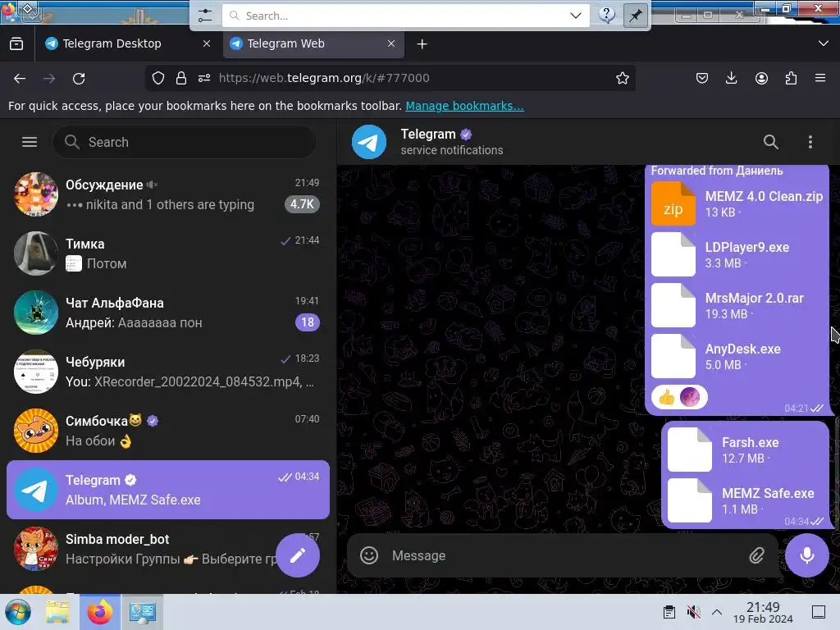Switch to the Telegram Desktop tab
This screenshot has height=630, width=840.
coord(128,43)
